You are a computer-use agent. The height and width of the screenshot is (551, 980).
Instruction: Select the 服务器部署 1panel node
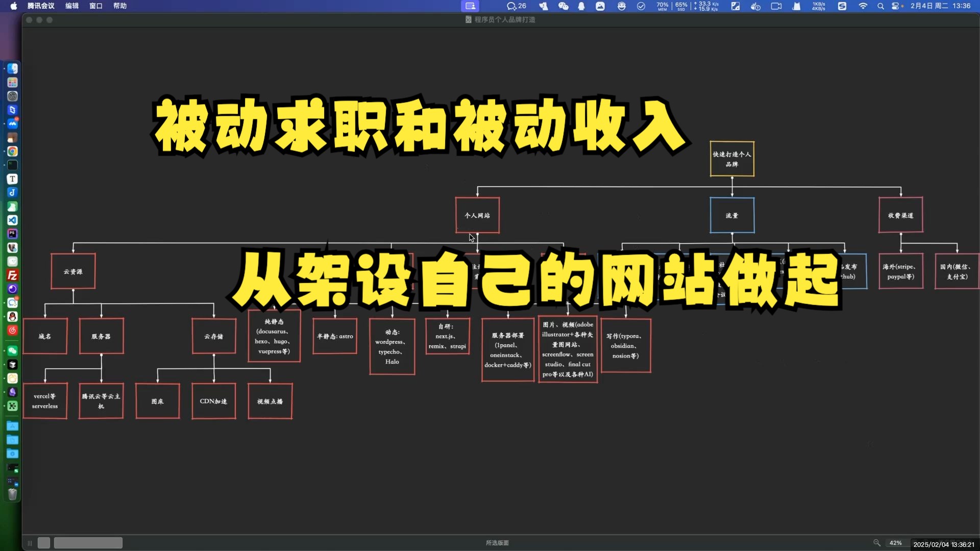tap(508, 350)
